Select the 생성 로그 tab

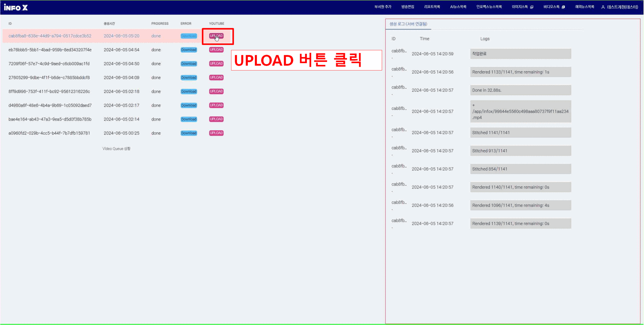pyautogui.click(x=408, y=24)
